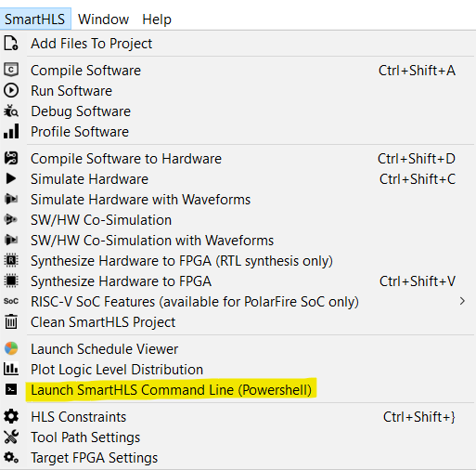
Task: Click the Tool Path Settings wrench icon
Action: click(11, 437)
